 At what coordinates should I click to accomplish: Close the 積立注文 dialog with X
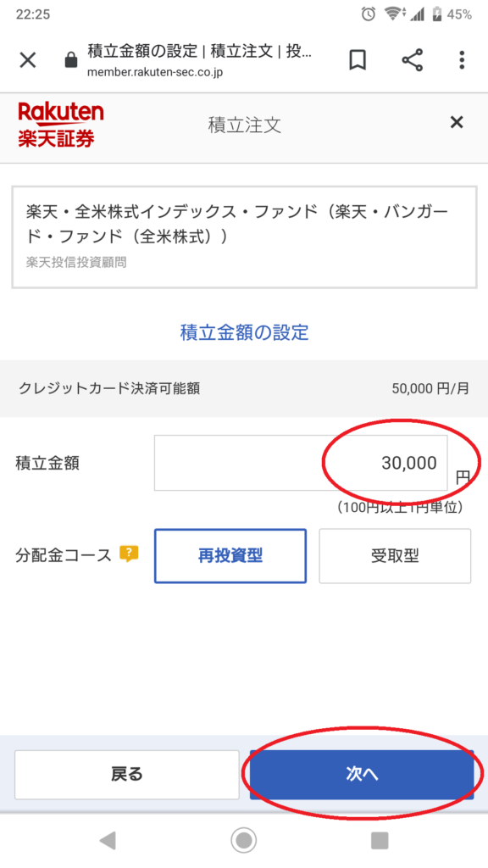coord(457,122)
